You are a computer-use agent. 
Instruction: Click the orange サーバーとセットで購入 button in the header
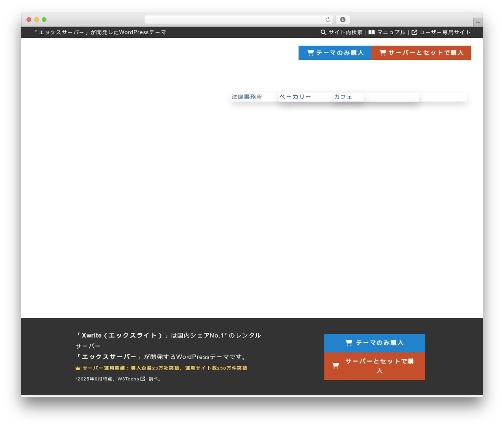421,53
